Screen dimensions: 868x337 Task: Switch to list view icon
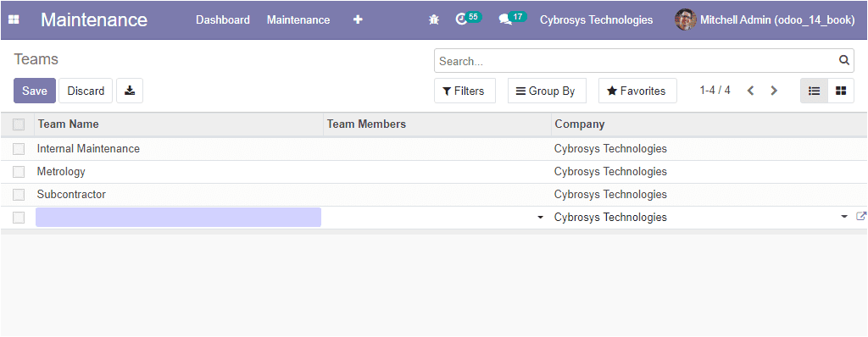pos(814,91)
